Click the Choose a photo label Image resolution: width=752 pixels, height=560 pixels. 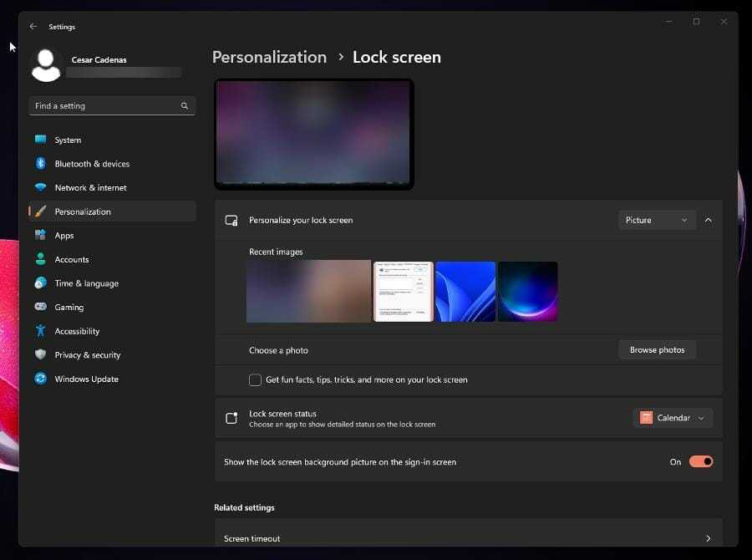(x=278, y=350)
